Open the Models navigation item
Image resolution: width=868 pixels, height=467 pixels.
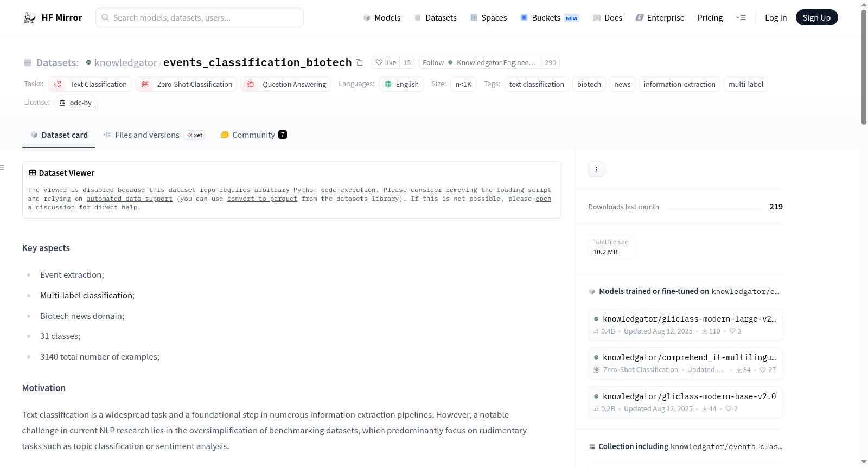click(x=382, y=18)
